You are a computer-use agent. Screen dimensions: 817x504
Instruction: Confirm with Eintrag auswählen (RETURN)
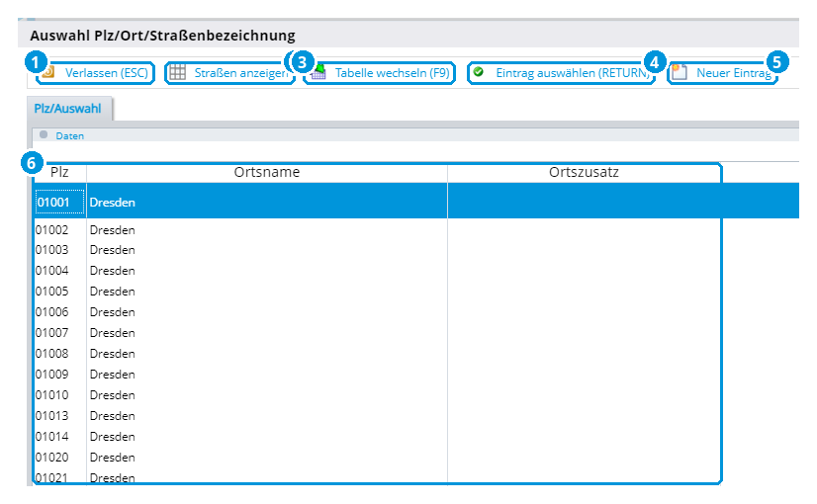[561, 73]
